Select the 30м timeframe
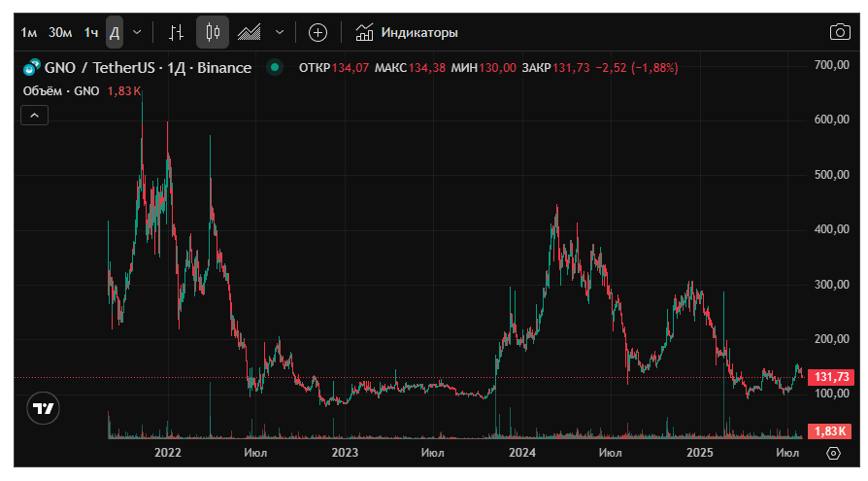The height and width of the screenshot is (481, 868). coord(60,33)
